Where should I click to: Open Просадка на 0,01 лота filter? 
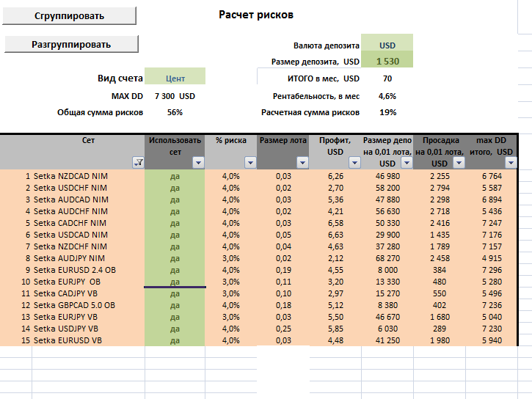click(459, 163)
